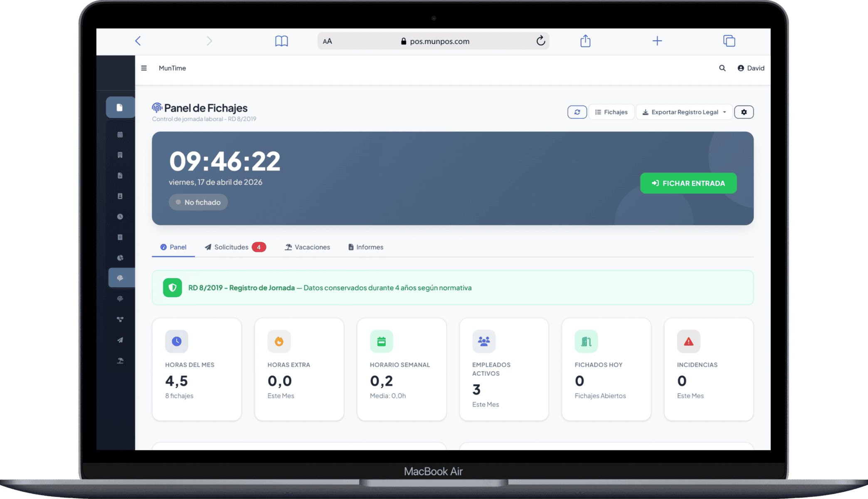Click the Incidencias stat card
This screenshot has width=868, height=499.
click(x=708, y=369)
